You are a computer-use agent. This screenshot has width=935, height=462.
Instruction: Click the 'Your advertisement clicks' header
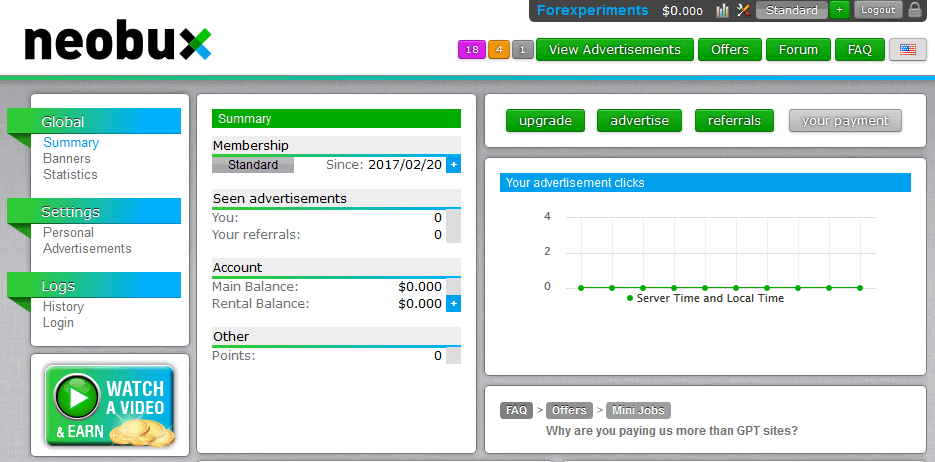pos(705,182)
